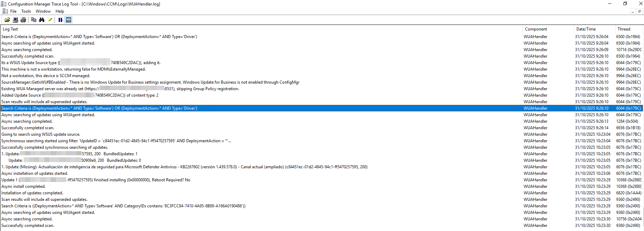The height and width of the screenshot is (231, 644).
Task: Click the Component column header
Action: pyautogui.click(x=536, y=29)
